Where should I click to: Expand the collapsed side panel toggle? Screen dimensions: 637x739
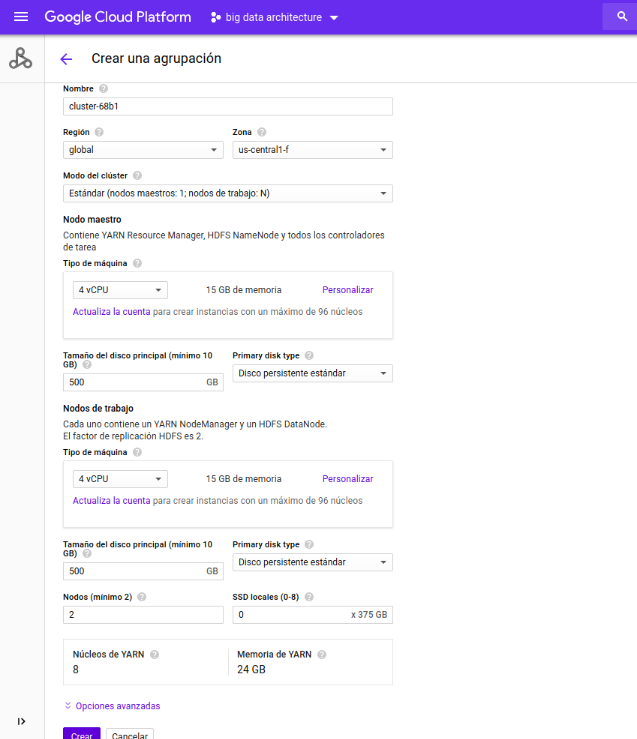pyautogui.click(x=21, y=721)
